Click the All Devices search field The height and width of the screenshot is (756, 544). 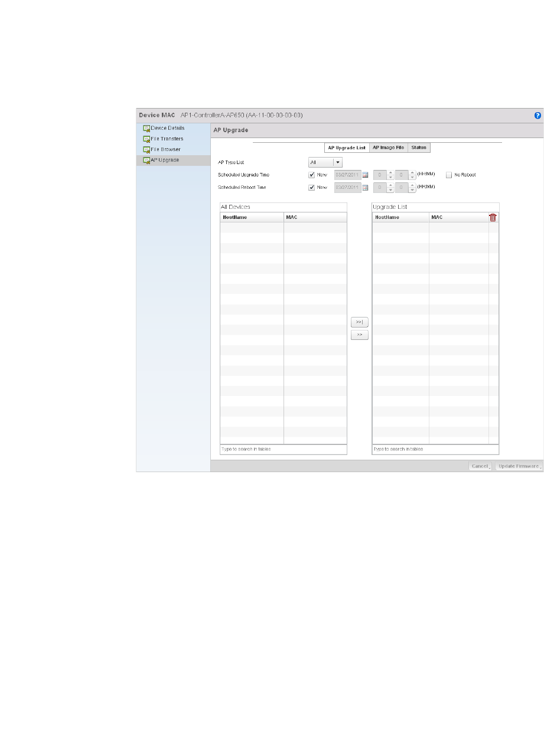pos(284,450)
